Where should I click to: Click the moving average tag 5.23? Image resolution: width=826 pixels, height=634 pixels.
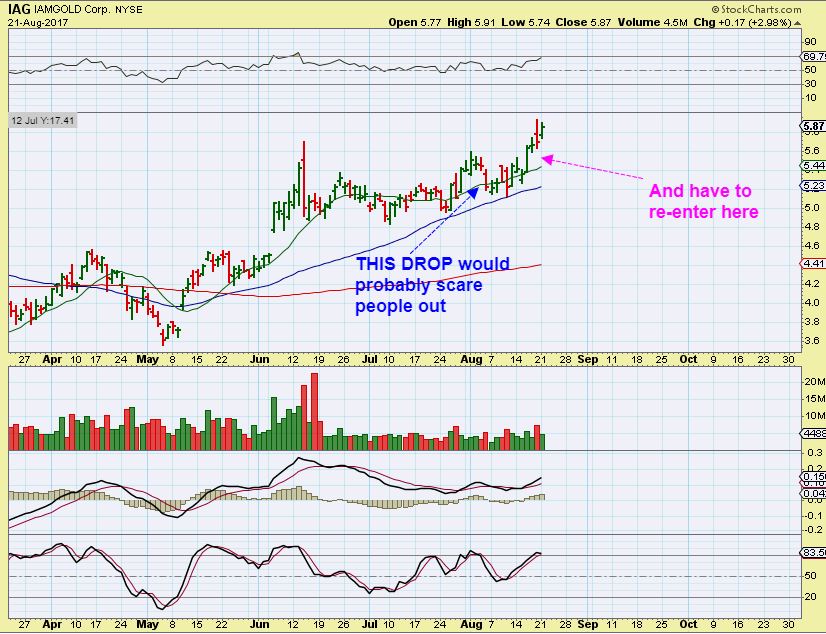813,185
